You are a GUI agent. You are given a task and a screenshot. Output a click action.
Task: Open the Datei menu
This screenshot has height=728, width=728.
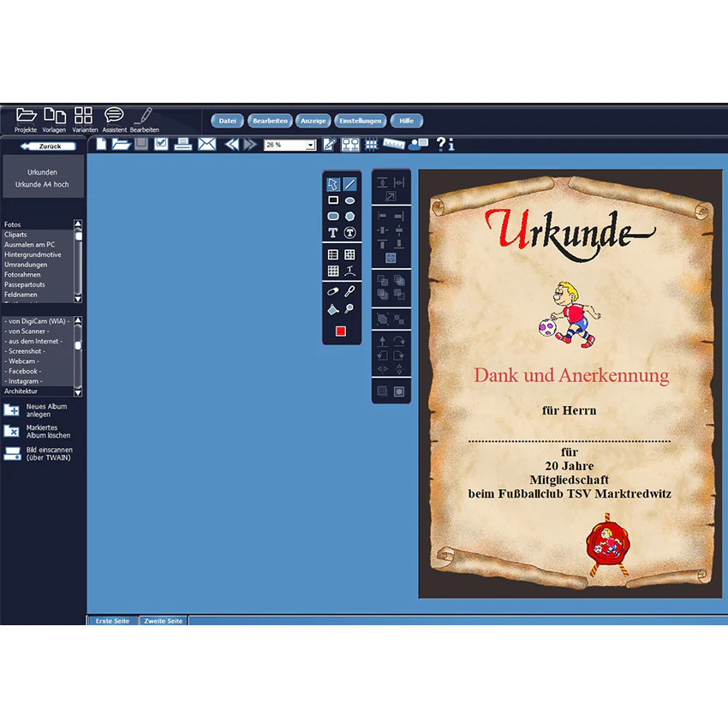click(x=227, y=121)
